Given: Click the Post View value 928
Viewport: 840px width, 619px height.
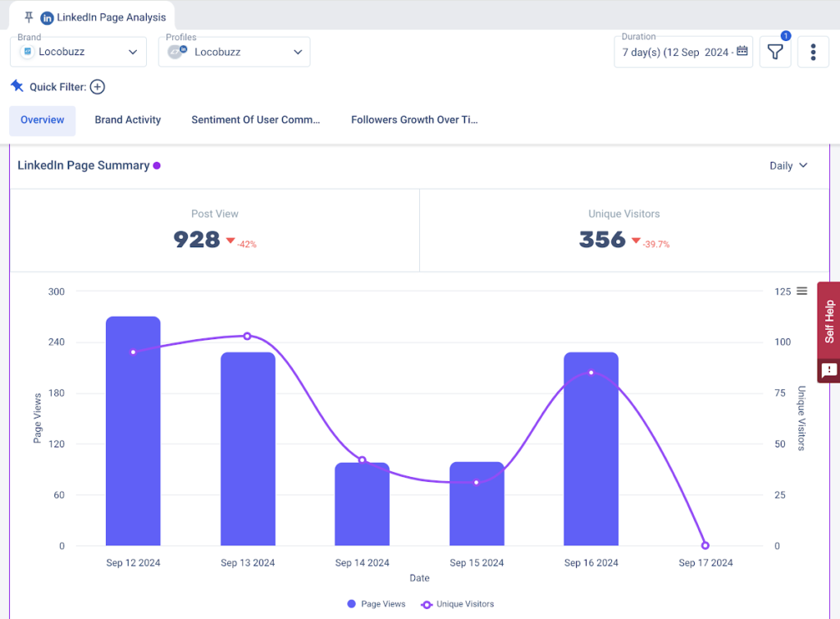Looking at the screenshot, I should 197,240.
